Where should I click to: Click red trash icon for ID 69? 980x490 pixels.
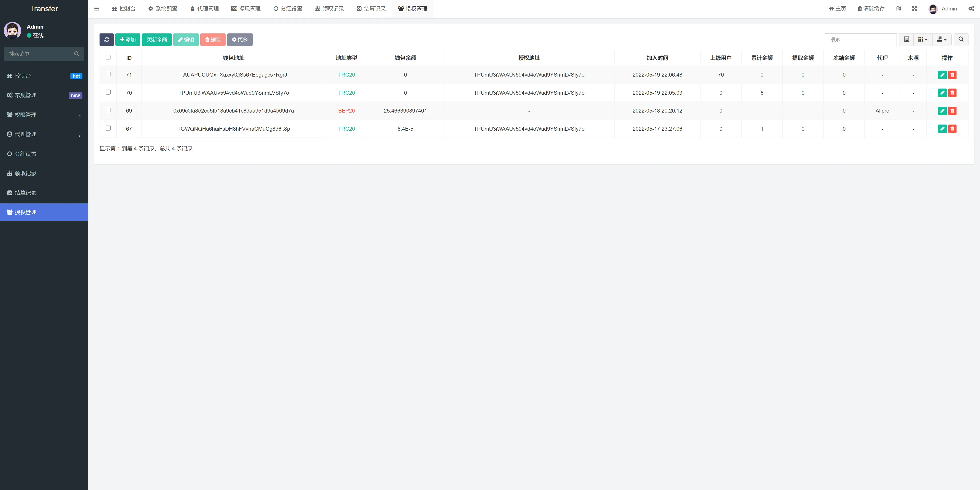[952, 111]
